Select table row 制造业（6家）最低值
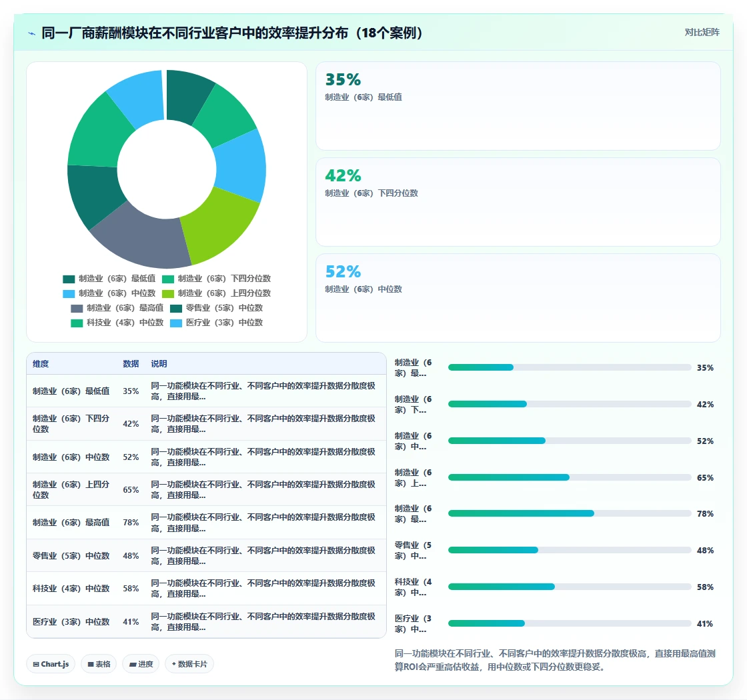 point(206,391)
